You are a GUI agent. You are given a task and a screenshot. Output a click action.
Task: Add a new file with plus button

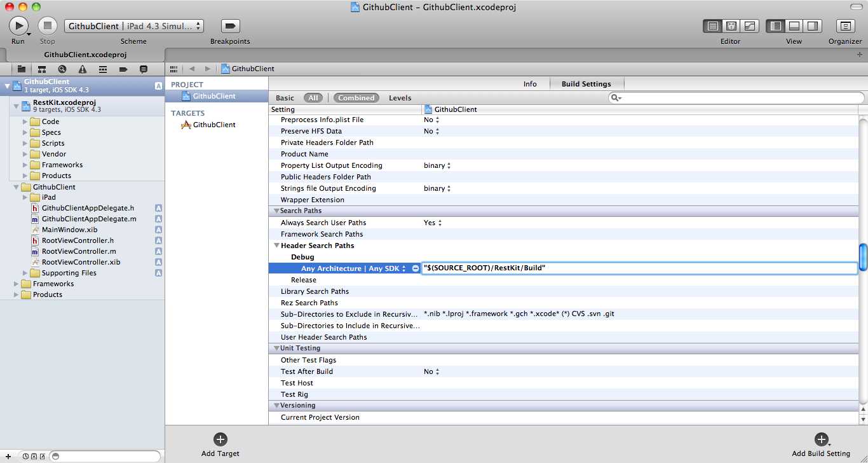(x=8, y=456)
